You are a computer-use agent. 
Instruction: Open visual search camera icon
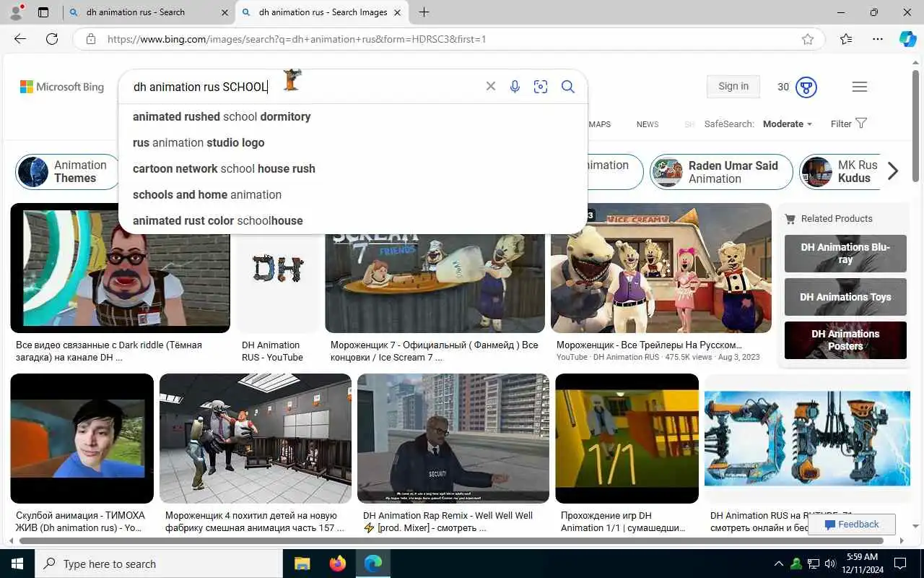click(541, 87)
